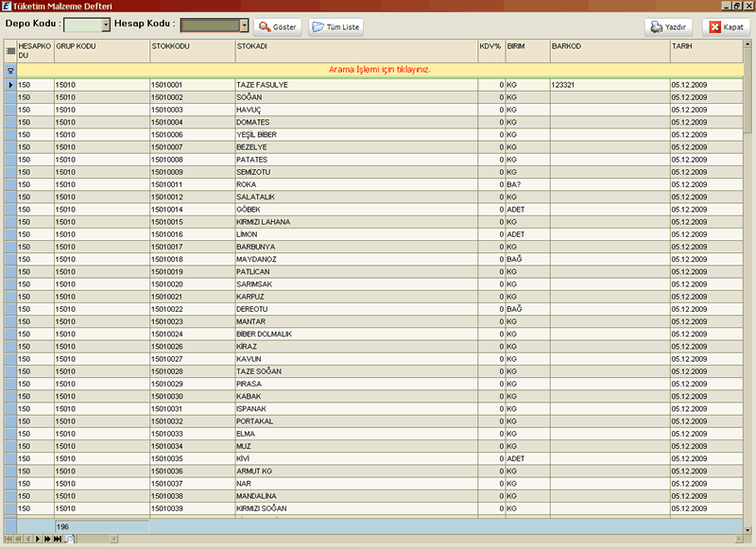Select the SOĞAN stock name cell
756x549 pixels.
pos(356,97)
